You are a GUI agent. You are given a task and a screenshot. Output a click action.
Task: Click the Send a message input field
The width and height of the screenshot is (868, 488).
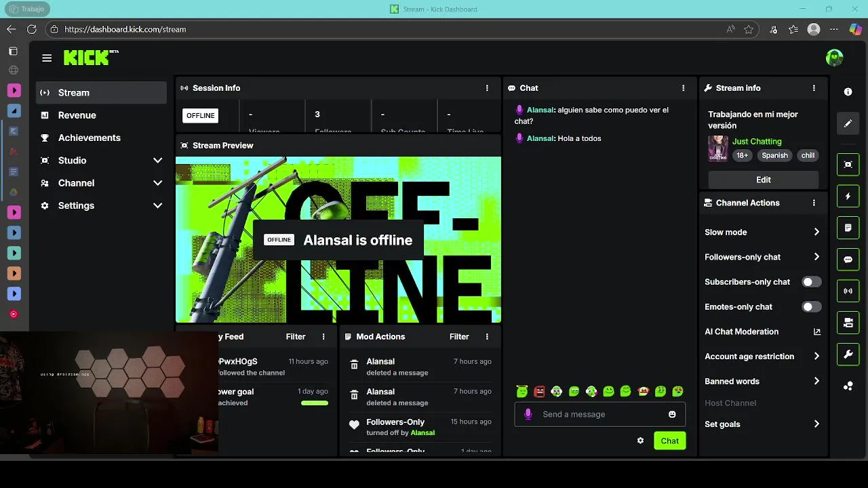[600, 414]
